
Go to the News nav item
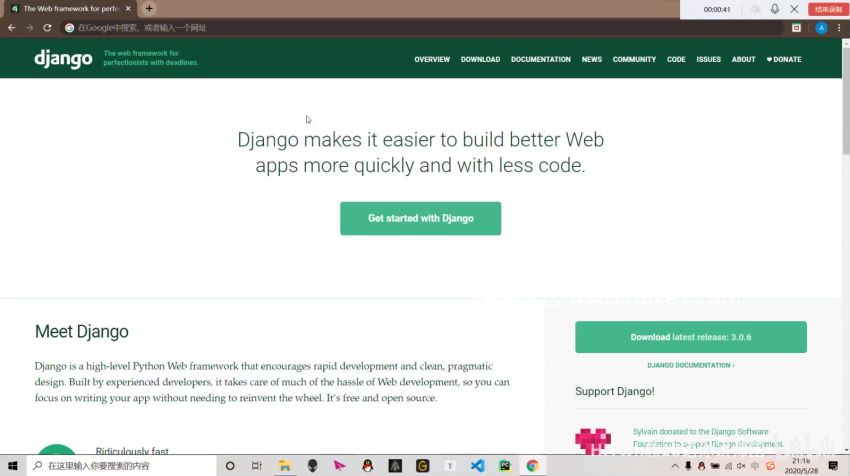coord(591,59)
